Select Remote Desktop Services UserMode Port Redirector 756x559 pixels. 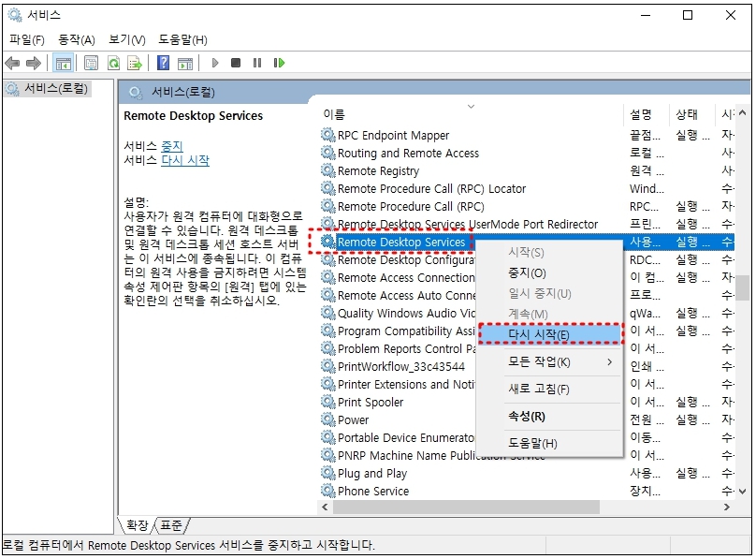pyautogui.click(x=528, y=225)
